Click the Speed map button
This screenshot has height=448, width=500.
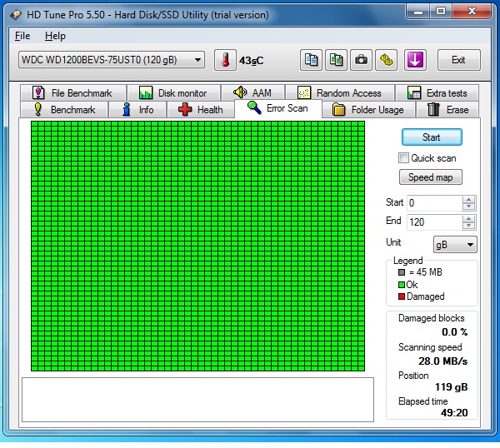coord(431,177)
